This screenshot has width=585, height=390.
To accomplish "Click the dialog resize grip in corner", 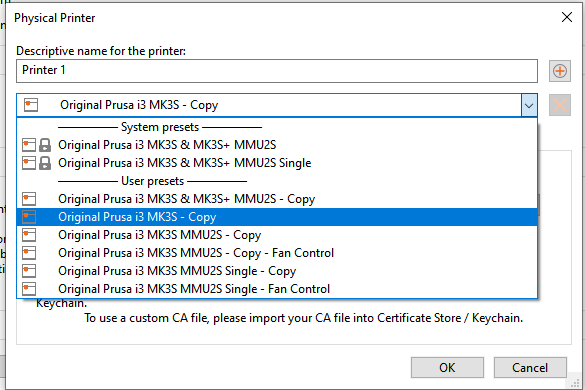I will tap(575, 383).
